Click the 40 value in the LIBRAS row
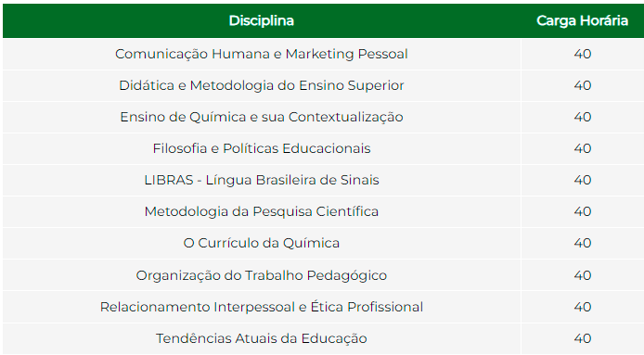Image resolution: width=644 pixels, height=355 pixels. pyautogui.click(x=583, y=180)
